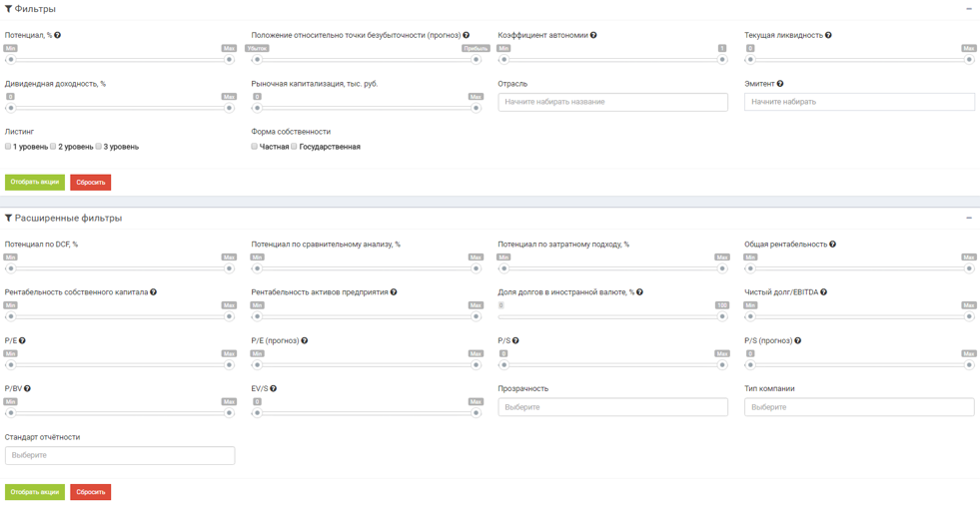
Task: Collapse the Расширенные фильтры panel
Action: click(968, 218)
